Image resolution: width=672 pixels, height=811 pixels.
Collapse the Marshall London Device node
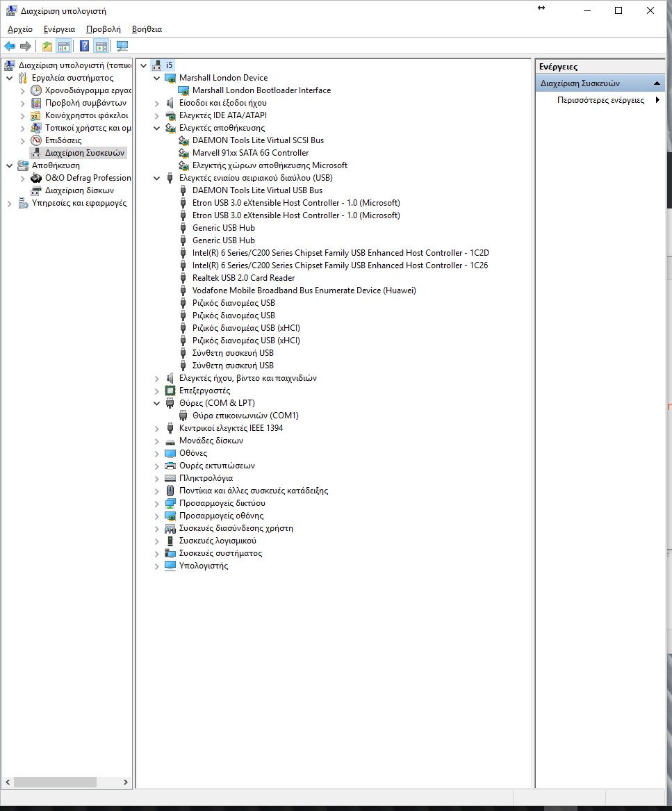point(157,78)
